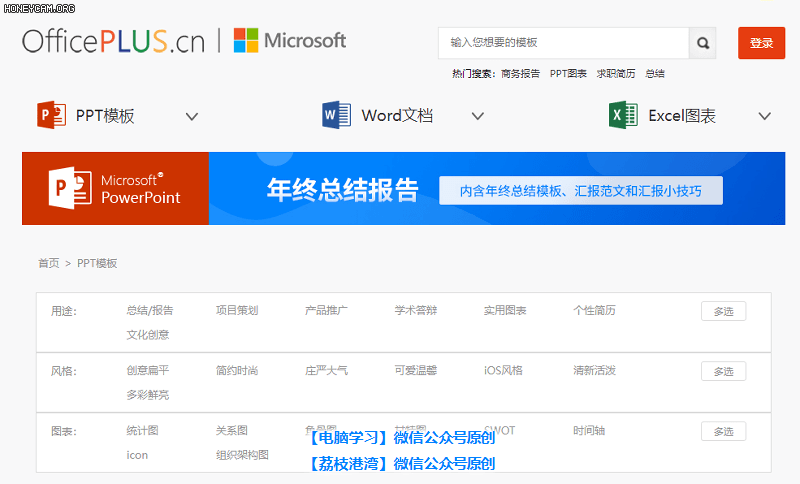The height and width of the screenshot is (484, 800).
Task: Click PPT模板 in the breadcrumb
Action: [x=97, y=263]
